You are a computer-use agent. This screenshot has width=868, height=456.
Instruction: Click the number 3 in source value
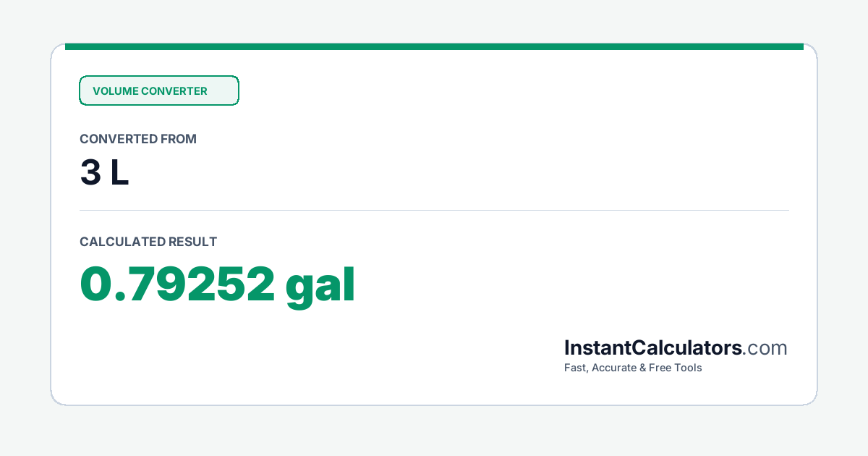coord(90,173)
